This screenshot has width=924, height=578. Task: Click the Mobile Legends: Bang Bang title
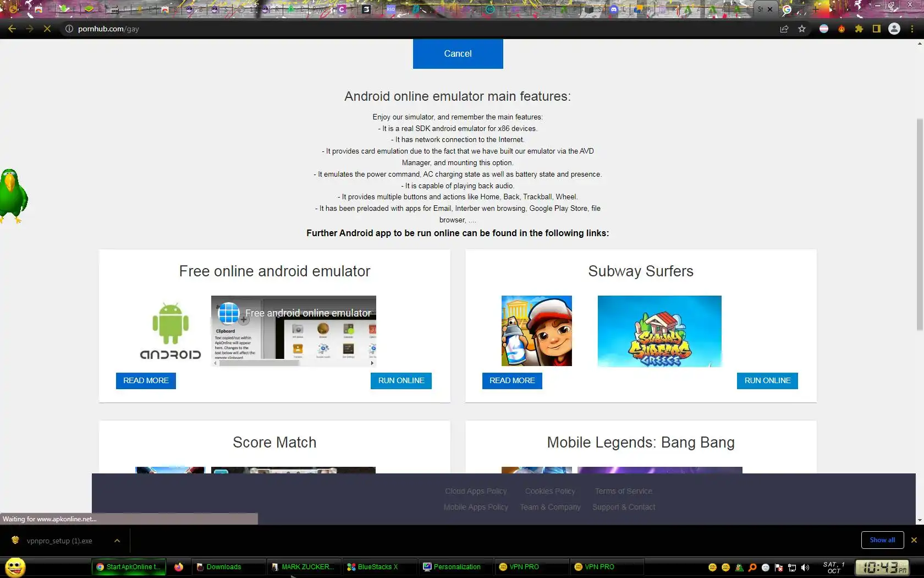[x=641, y=442]
